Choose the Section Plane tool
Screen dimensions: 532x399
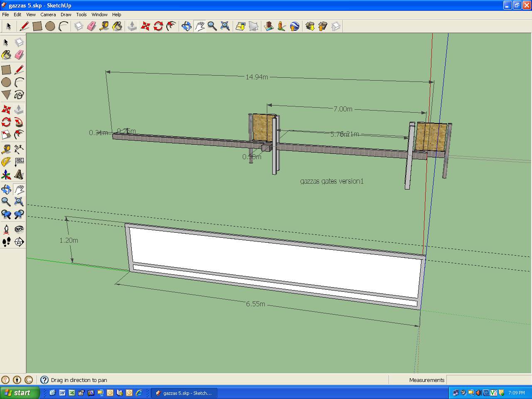click(19, 242)
